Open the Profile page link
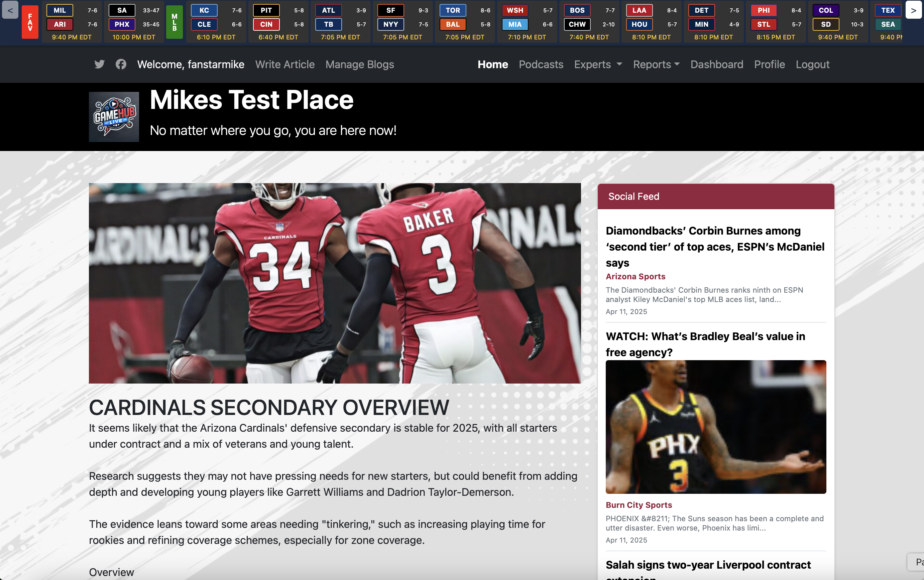924x580 pixels. 769,64
